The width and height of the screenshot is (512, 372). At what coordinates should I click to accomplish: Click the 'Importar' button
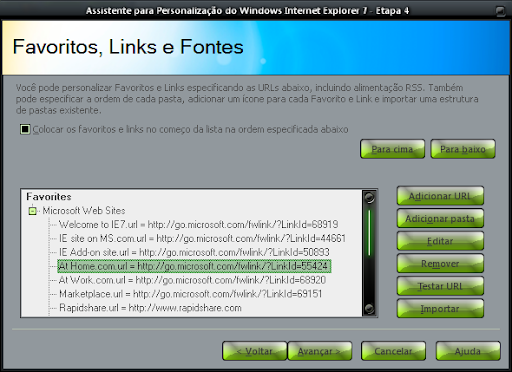440,309
